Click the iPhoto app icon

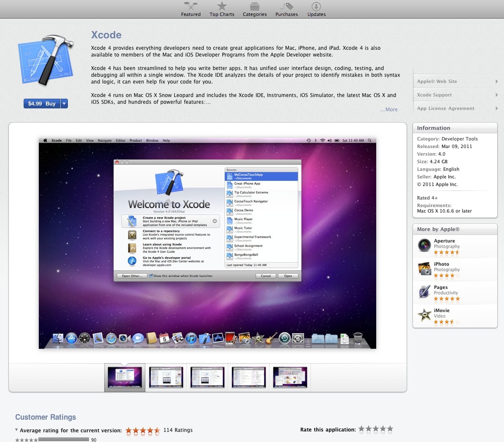point(424,269)
